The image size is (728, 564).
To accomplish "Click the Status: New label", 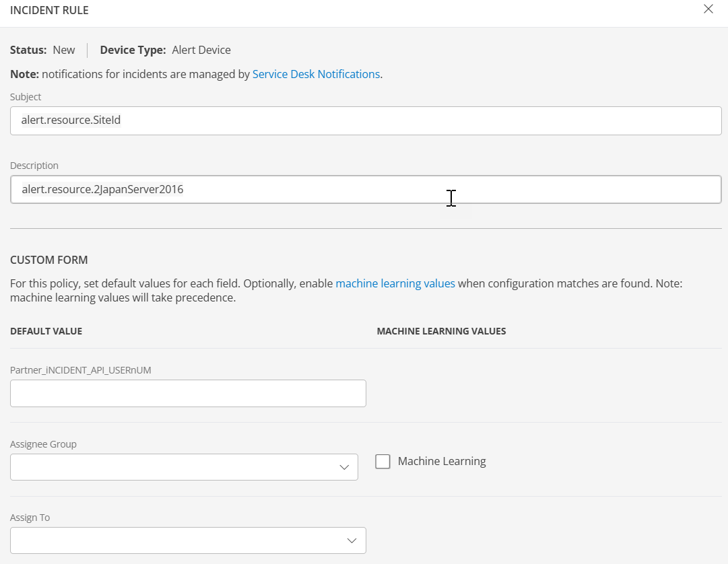I will click(42, 50).
